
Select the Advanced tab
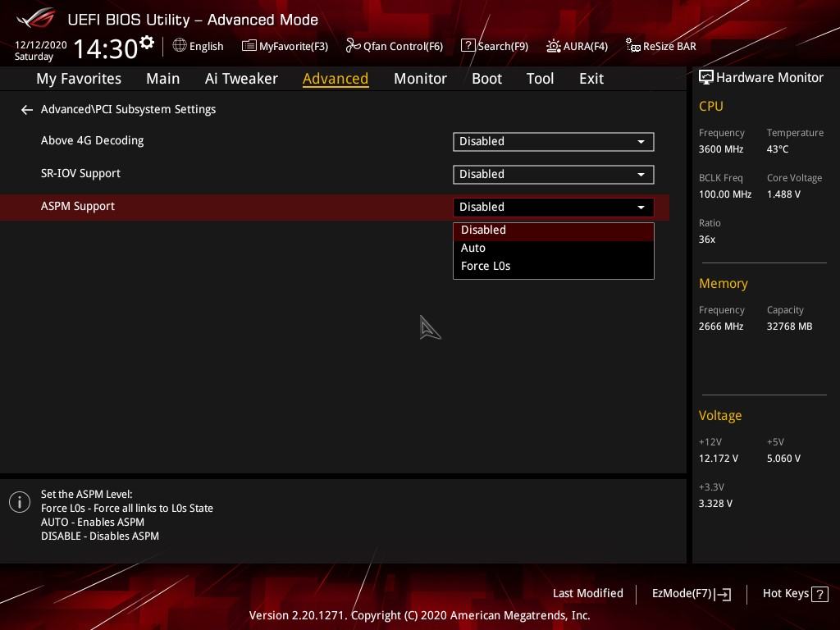336,79
